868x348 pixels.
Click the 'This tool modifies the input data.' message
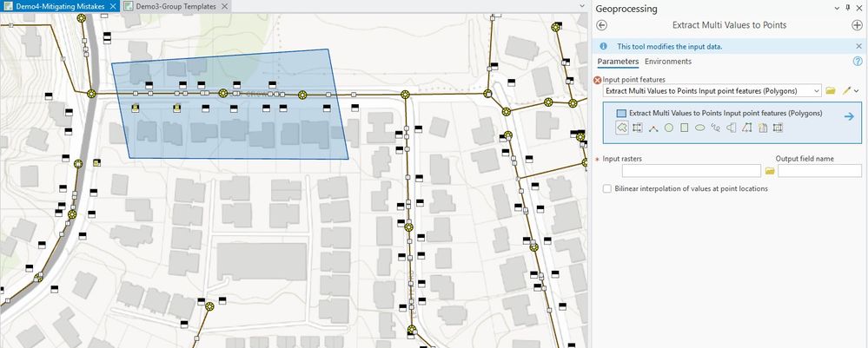pyautogui.click(x=669, y=47)
